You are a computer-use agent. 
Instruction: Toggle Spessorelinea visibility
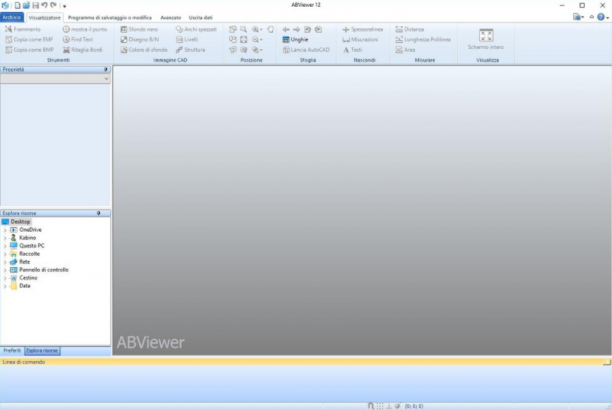click(x=363, y=29)
